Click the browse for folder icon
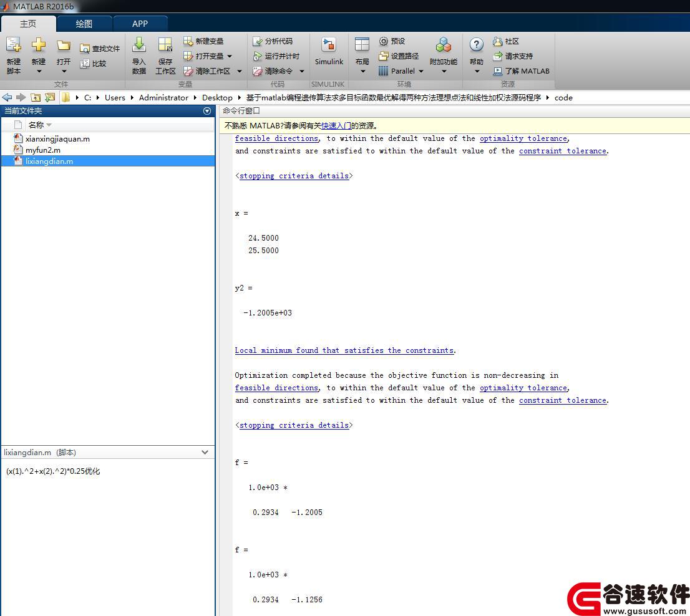690x616 pixels. tap(50, 97)
